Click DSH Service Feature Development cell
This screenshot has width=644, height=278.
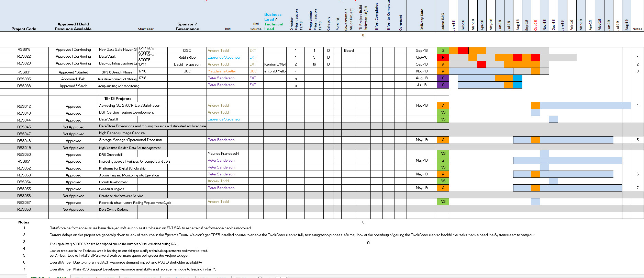click(x=126, y=112)
